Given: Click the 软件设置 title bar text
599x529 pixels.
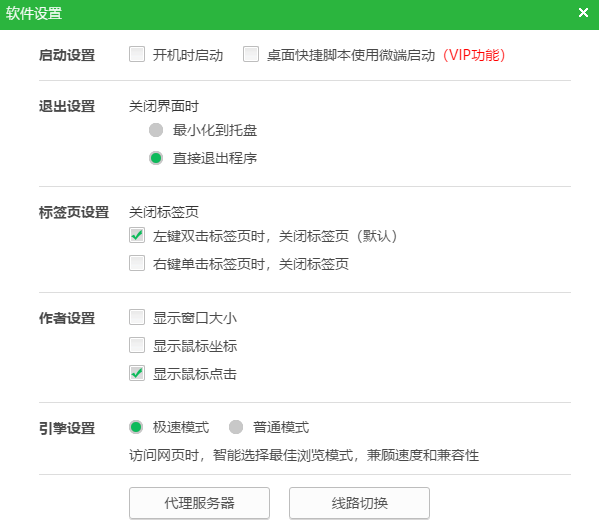Looking at the screenshot, I should [34, 13].
